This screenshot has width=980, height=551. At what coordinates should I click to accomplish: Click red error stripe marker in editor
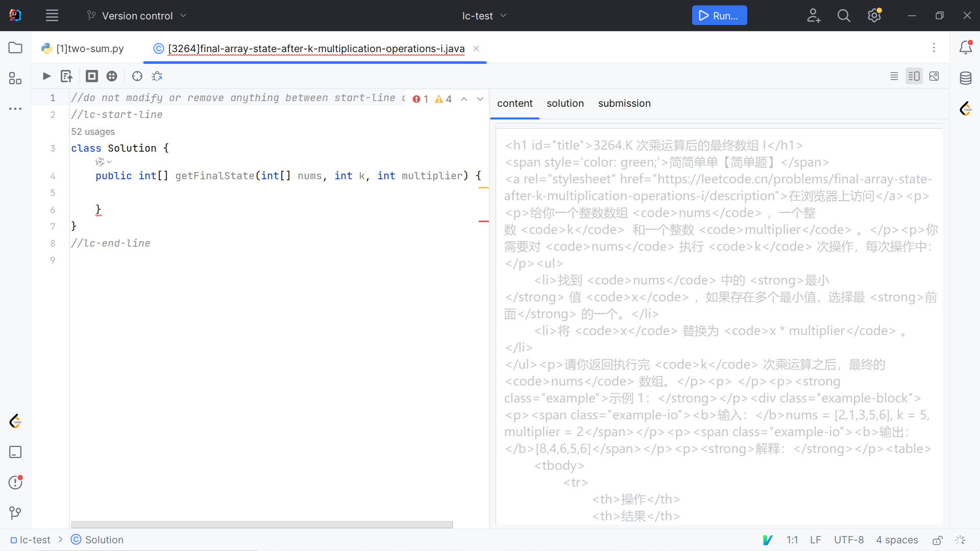[x=483, y=221]
